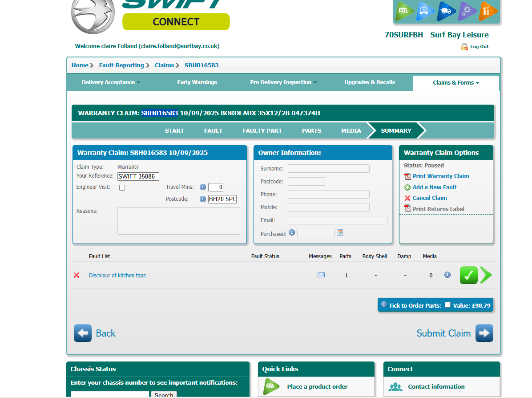Screen dimensions: 532x398
Task: Click the Reasons text area
Action: point(179,221)
